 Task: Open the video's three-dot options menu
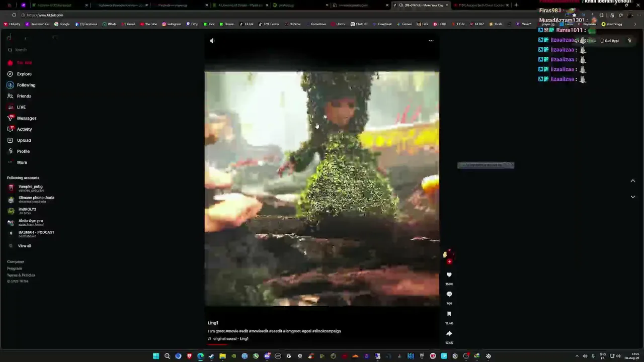tap(431, 41)
